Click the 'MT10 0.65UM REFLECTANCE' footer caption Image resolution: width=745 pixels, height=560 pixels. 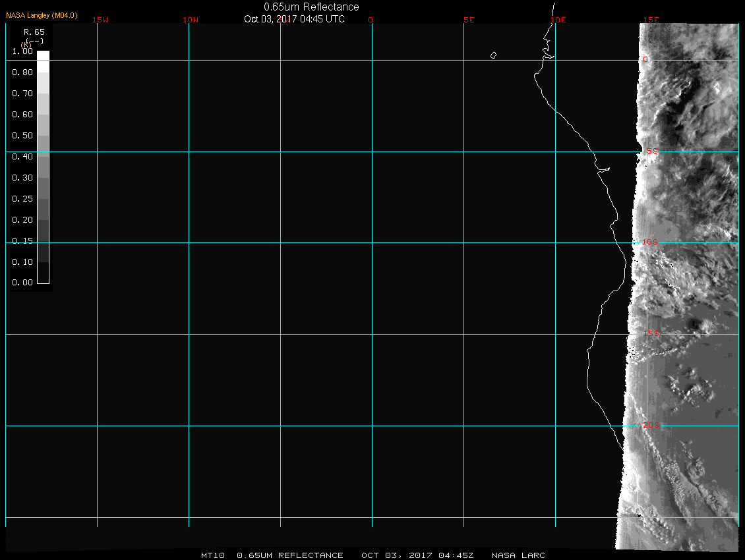click(272, 555)
